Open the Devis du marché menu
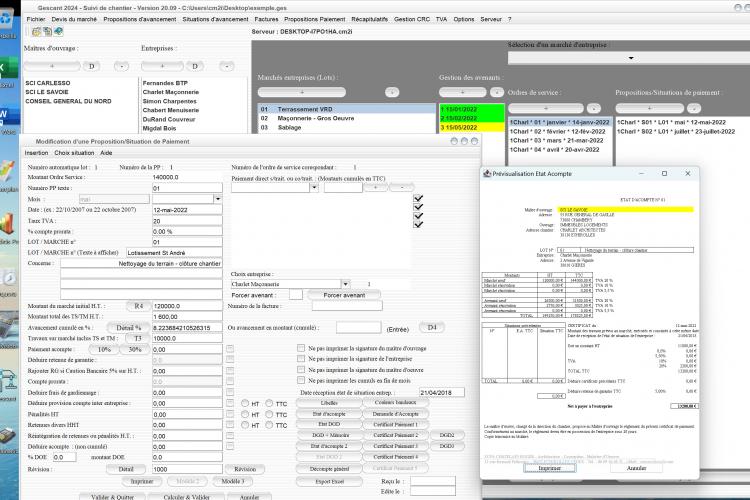 coord(74,19)
